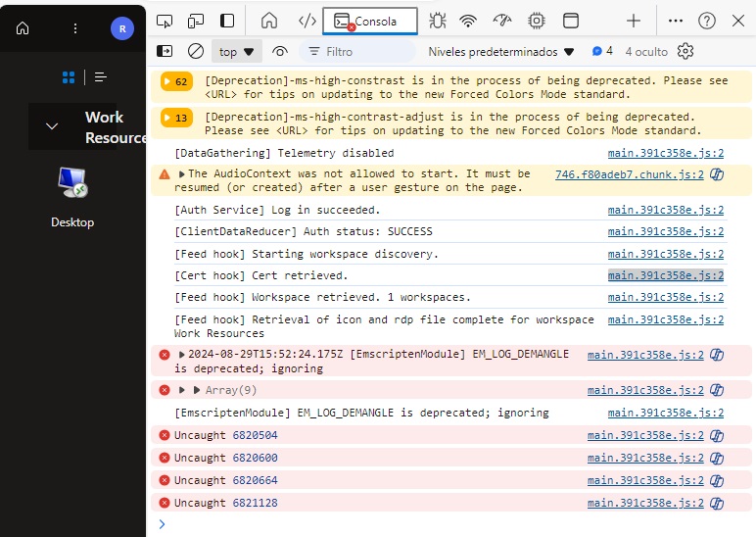The height and width of the screenshot is (537, 756).
Task: Expand the 13 deprecation messages group
Action: pyautogui.click(x=176, y=118)
